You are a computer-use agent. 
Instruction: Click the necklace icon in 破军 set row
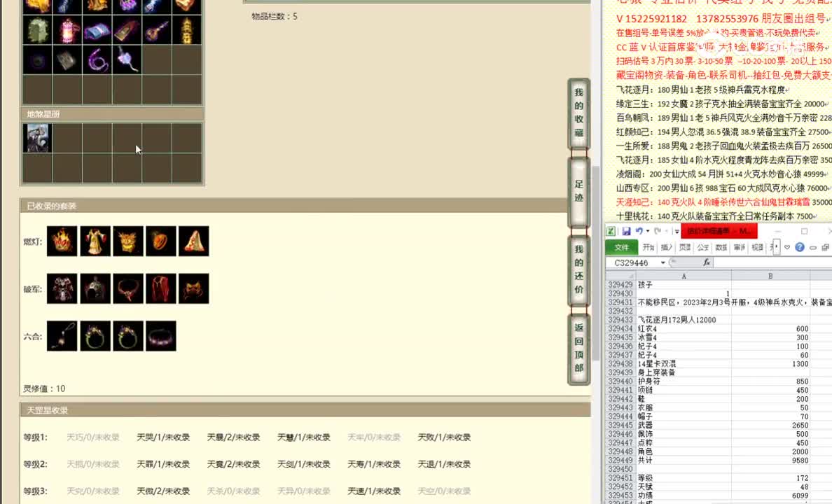127,288
